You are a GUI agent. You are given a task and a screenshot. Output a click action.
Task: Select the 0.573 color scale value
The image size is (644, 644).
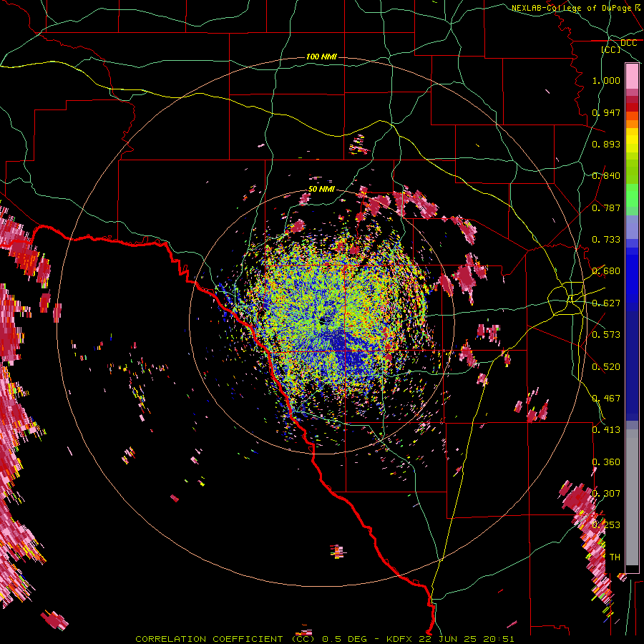[x=606, y=335]
